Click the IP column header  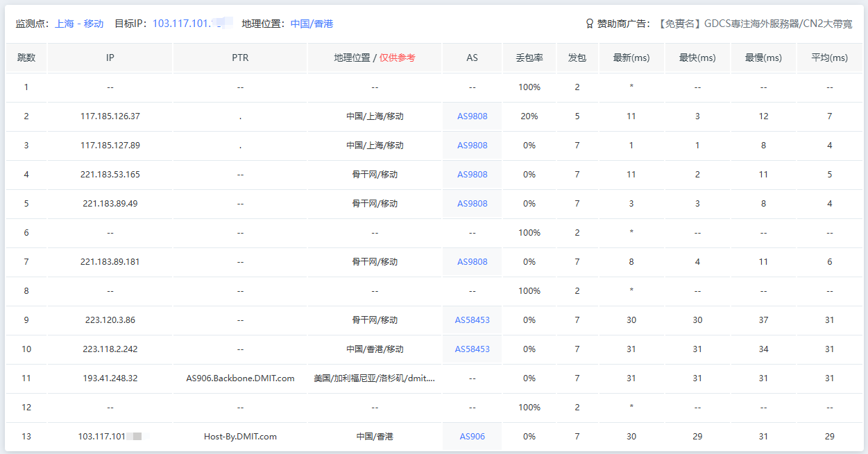(x=110, y=58)
